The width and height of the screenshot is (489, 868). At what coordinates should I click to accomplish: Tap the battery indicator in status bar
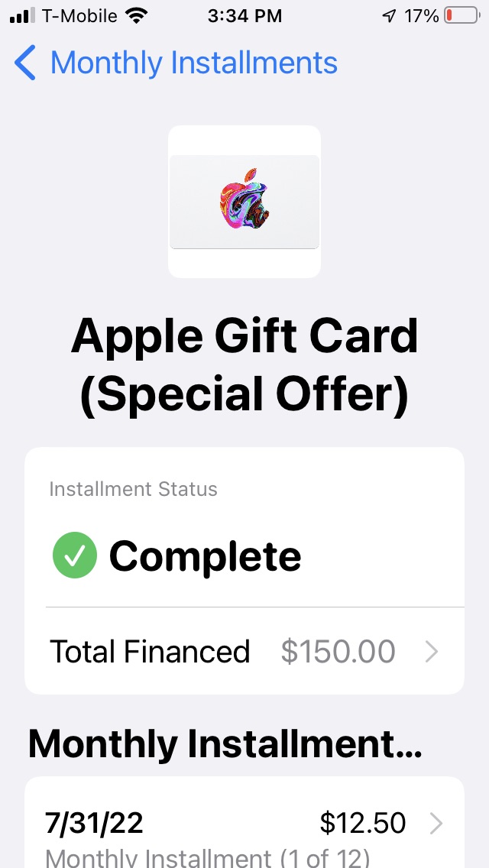[x=462, y=15]
